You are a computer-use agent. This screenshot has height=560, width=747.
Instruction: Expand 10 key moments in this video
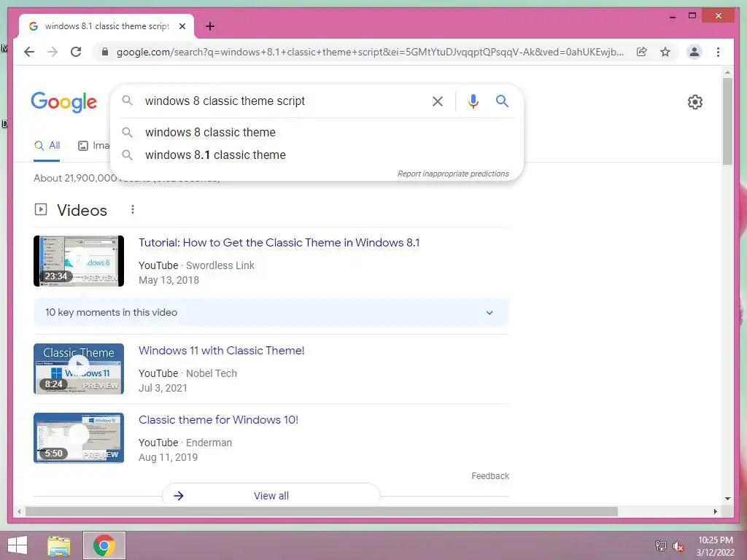click(x=271, y=312)
